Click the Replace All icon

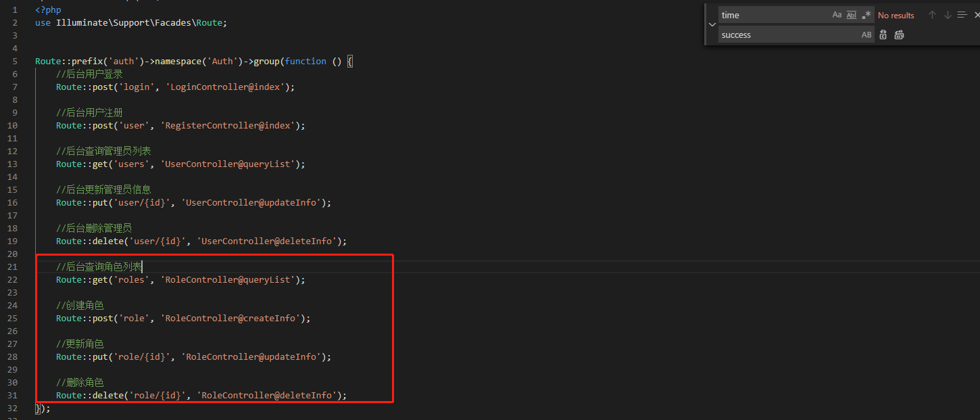coord(899,35)
